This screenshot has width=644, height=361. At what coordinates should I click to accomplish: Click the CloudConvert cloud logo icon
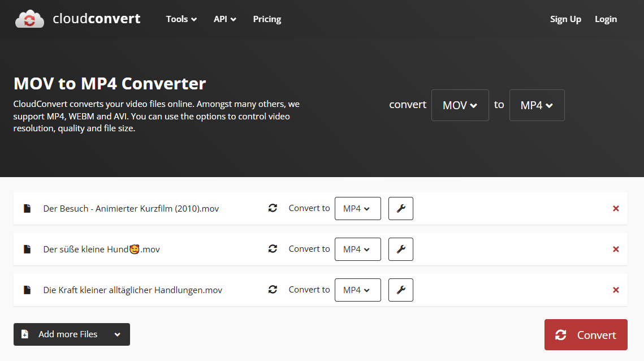(29, 19)
